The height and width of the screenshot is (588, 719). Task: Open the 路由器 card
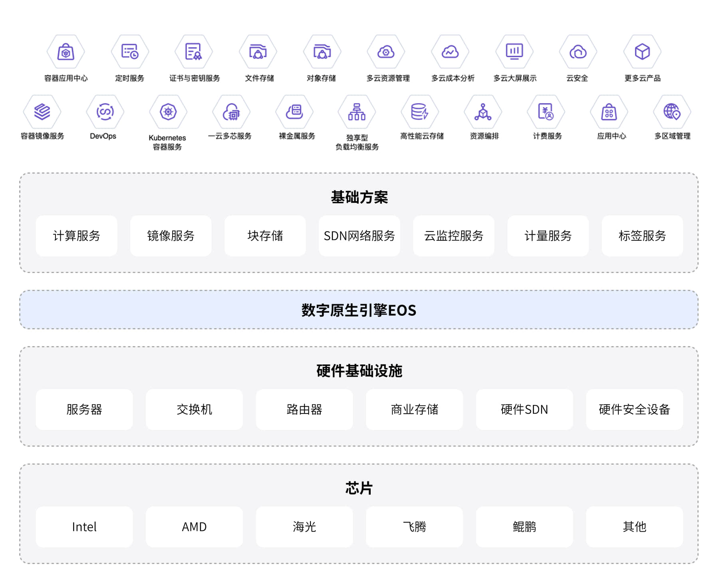(304, 410)
